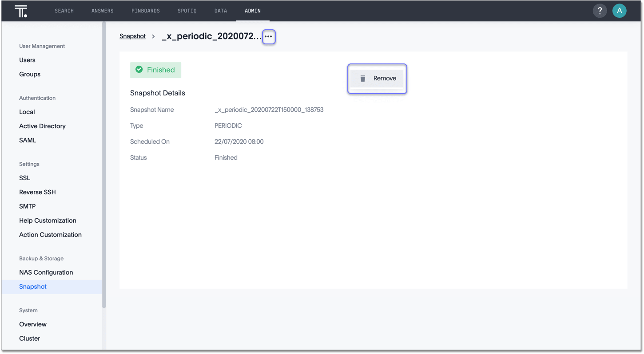
Task: Click the breadcrumb chevron arrow
Action: pyautogui.click(x=153, y=36)
